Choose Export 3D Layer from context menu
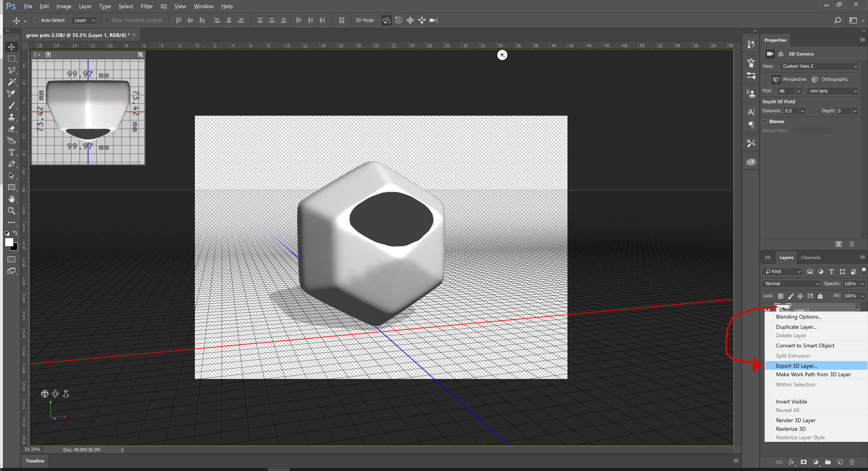 tap(796, 366)
